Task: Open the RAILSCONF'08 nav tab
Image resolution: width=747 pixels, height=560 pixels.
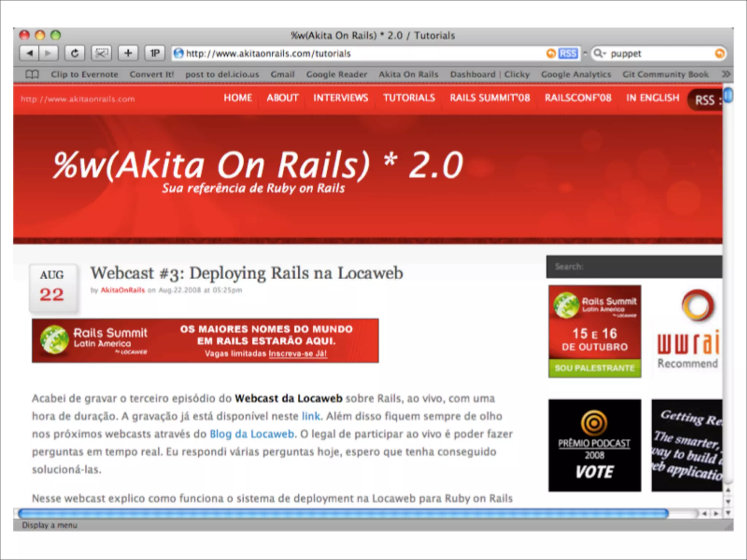Action: 578,98
